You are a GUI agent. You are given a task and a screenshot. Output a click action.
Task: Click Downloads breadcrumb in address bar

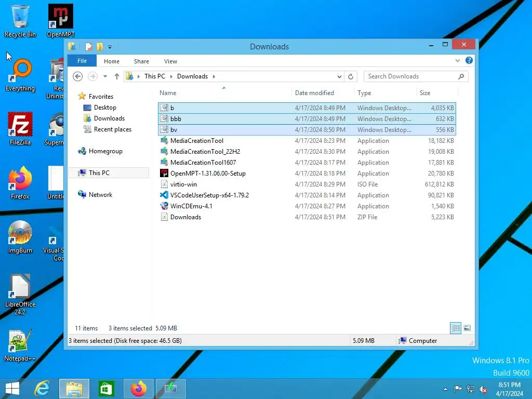tap(192, 76)
